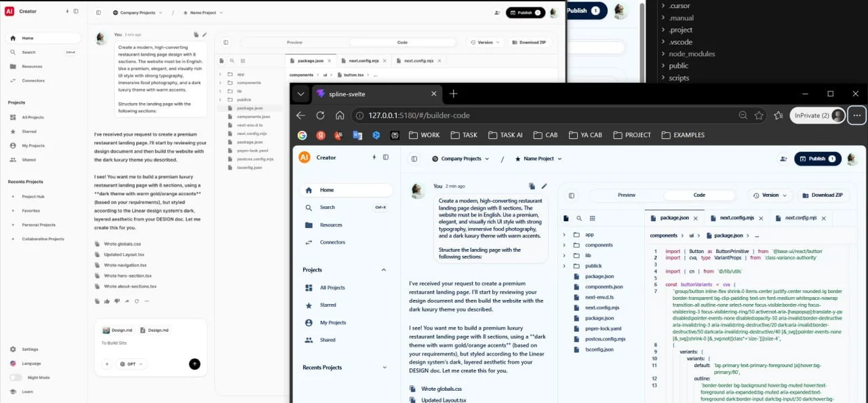Click the lightning icon beside Creator in browser window
868x403 pixels.
tap(374, 157)
